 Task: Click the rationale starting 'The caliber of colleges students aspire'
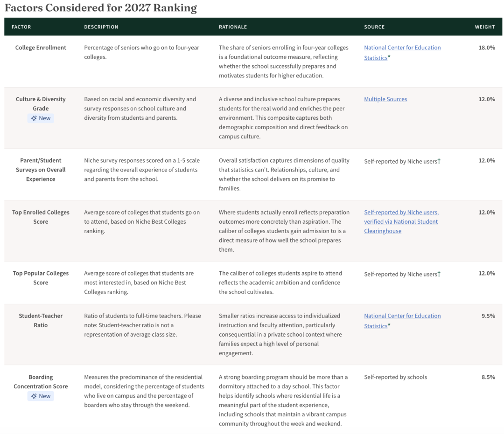pos(280,282)
